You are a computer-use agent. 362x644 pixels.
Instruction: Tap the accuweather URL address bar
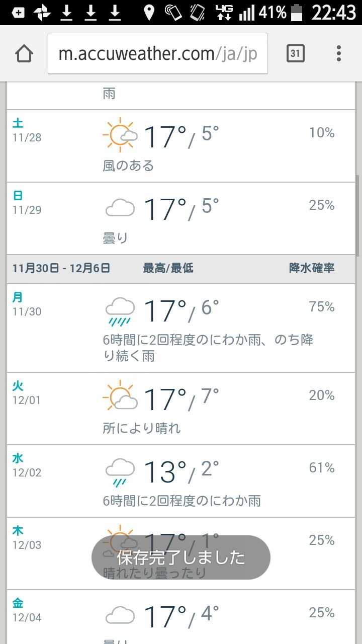point(157,53)
